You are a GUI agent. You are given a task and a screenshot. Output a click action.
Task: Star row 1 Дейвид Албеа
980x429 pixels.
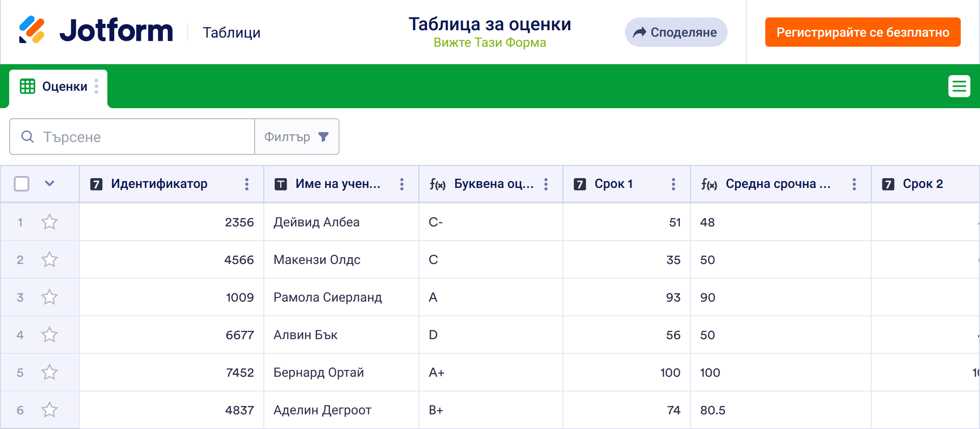[x=50, y=222]
